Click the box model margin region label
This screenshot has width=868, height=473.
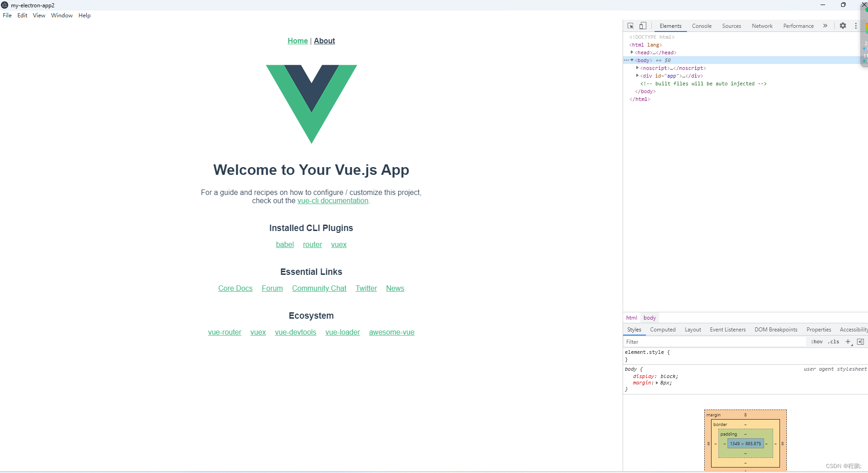[713, 415]
